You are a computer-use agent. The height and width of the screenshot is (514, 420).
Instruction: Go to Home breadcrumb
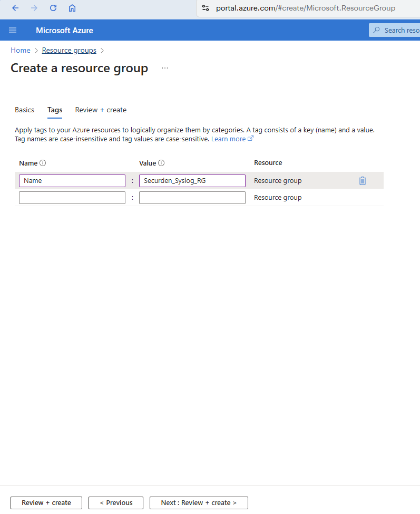tap(21, 50)
